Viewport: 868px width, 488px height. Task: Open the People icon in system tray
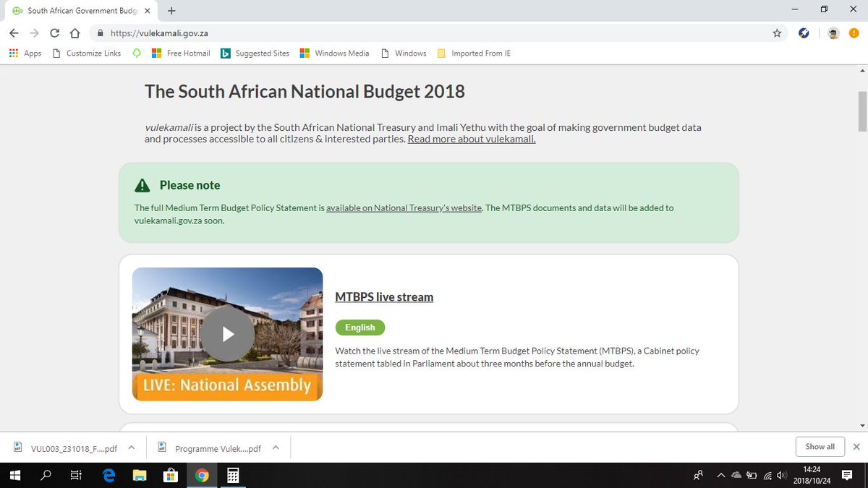pyautogui.click(x=698, y=475)
